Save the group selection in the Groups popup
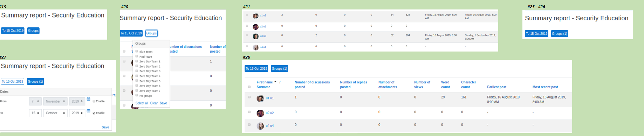644x136 pixels. (163, 103)
